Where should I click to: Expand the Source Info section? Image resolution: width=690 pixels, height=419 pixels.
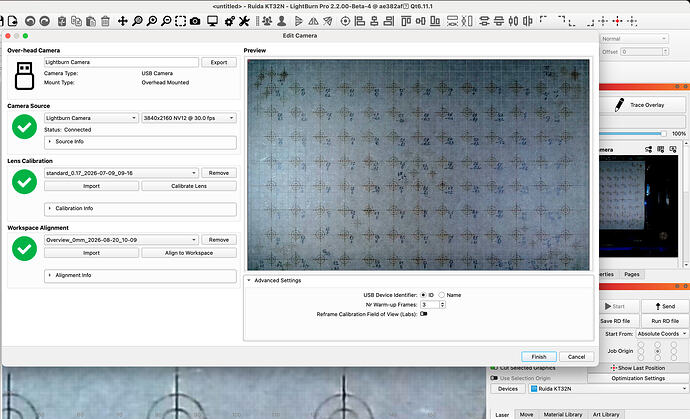point(140,142)
